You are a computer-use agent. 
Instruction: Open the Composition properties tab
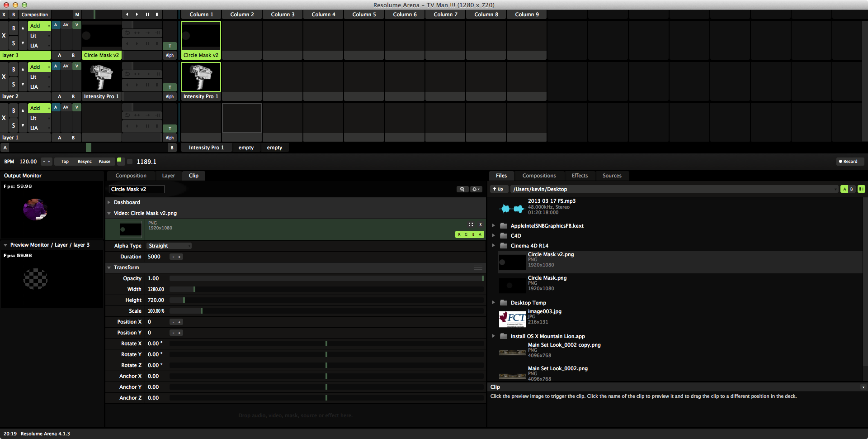pyautogui.click(x=131, y=176)
